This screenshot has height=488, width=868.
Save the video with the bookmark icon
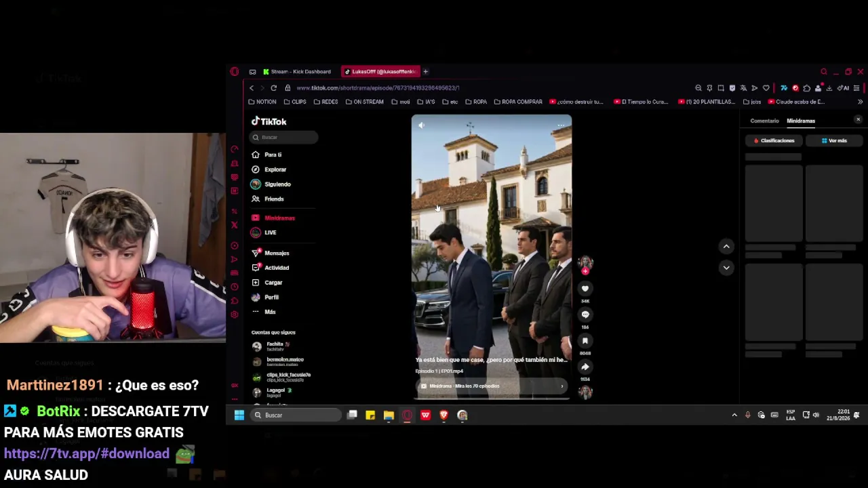(x=585, y=341)
